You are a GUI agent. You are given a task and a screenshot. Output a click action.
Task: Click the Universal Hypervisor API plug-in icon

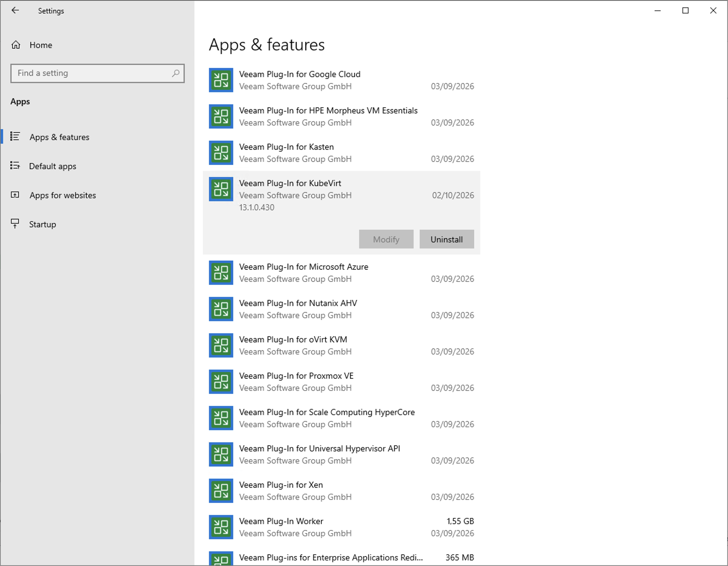(221, 454)
